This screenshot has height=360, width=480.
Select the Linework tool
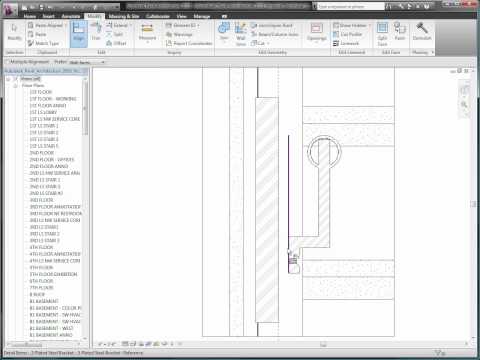click(x=346, y=43)
